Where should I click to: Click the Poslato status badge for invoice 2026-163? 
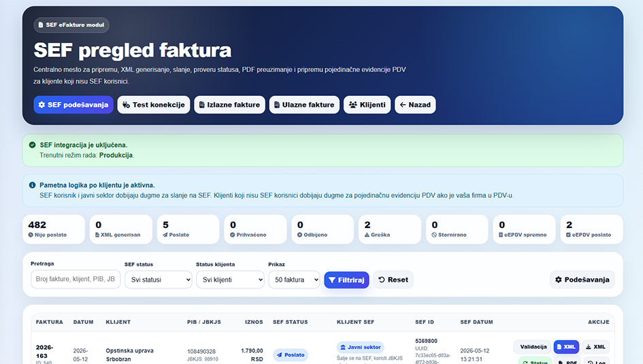(x=291, y=355)
